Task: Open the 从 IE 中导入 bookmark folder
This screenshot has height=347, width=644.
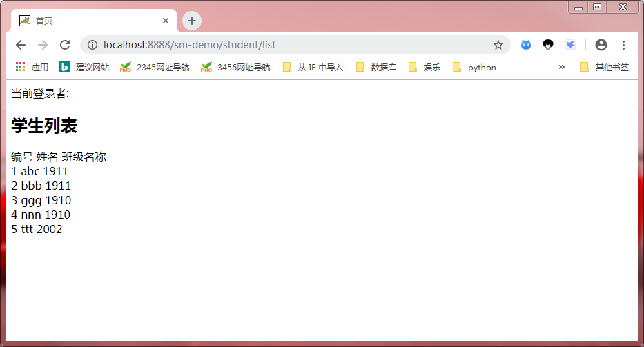Action: (313, 68)
